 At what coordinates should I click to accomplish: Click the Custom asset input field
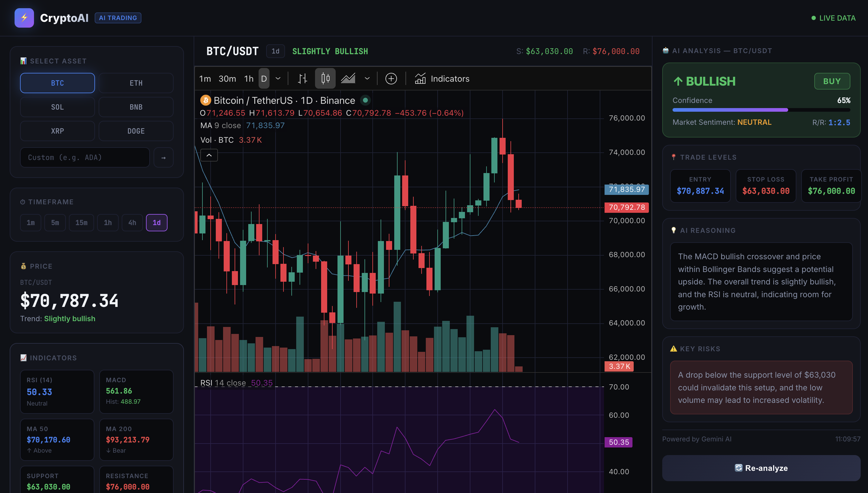[x=85, y=157]
